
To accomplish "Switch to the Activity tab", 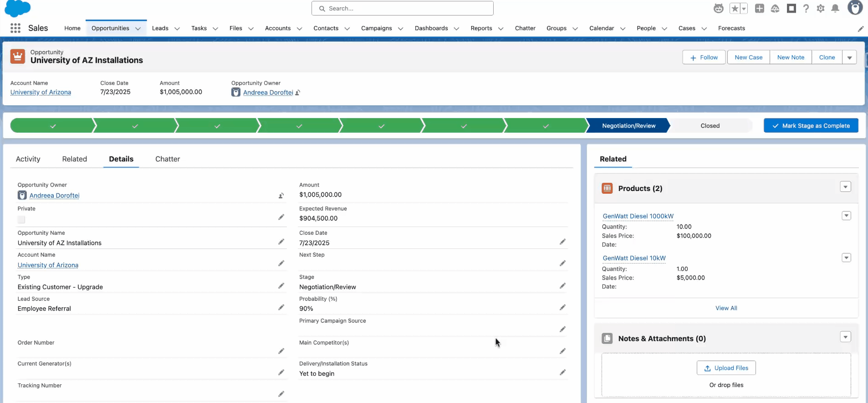I will point(28,159).
